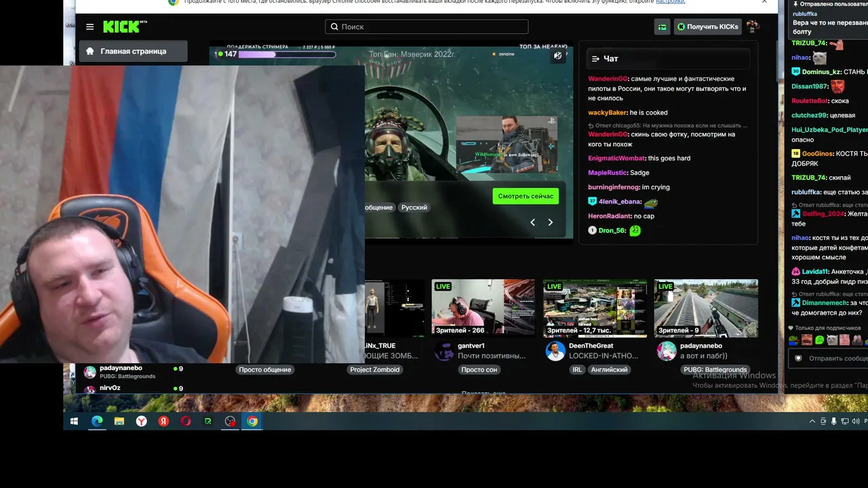Open padaynanebo channel avatar under thumbnail
Screen dimensions: 868x488
pos(667,350)
